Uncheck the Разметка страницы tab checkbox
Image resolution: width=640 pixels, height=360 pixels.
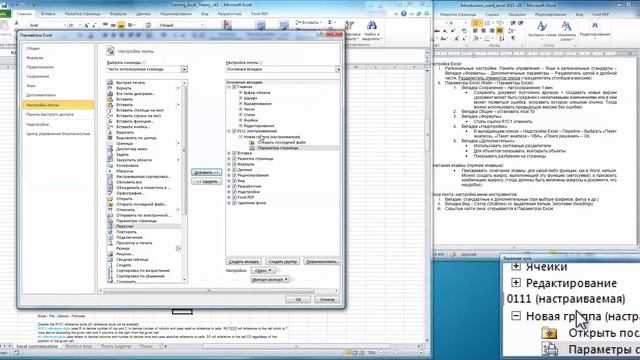[234, 159]
